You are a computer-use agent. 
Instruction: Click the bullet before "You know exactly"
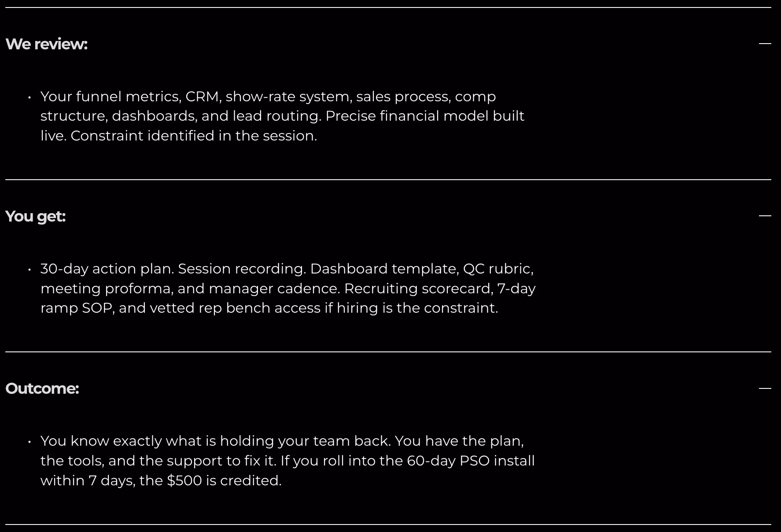coord(29,441)
